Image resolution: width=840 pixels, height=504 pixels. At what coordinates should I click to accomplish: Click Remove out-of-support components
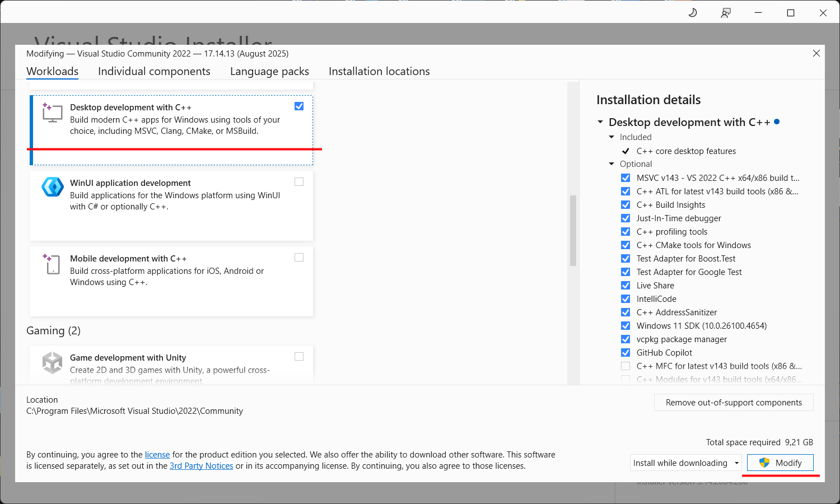(734, 402)
